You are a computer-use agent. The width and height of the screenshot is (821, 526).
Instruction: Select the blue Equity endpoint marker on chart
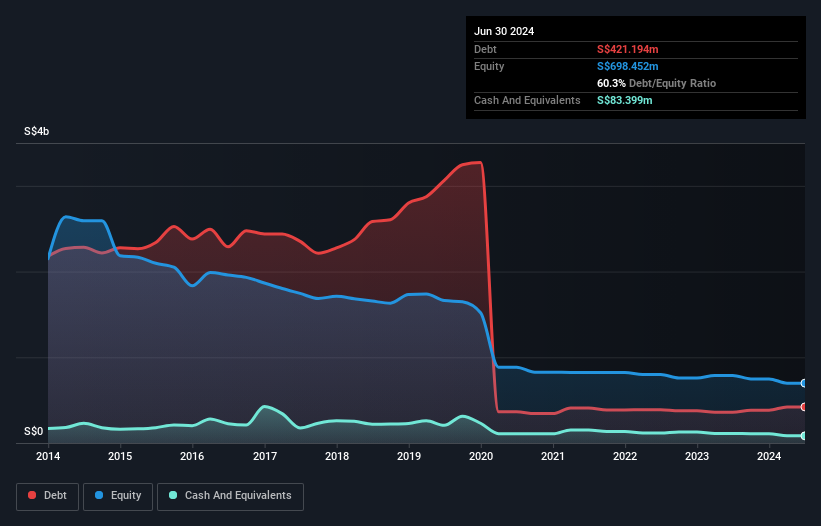[804, 383]
